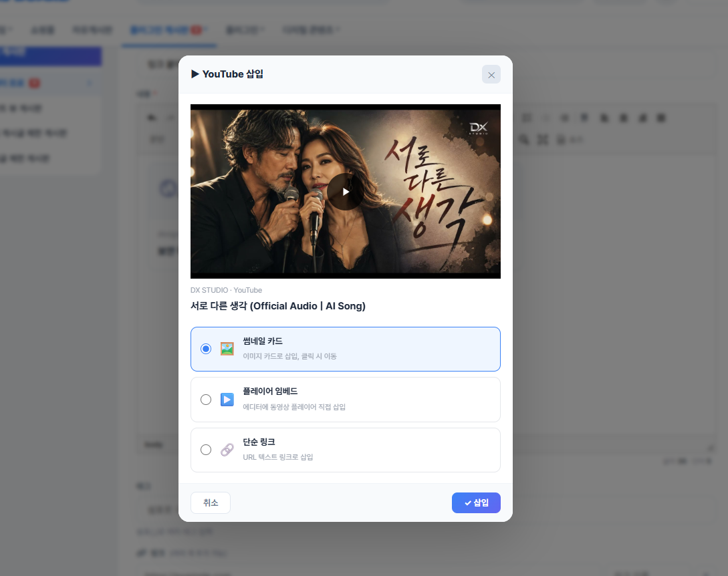Click the DX STUDIO · YouTube source text
Image resolution: width=728 pixels, height=576 pixels.
pyautogui.click(x=226, y=290)
